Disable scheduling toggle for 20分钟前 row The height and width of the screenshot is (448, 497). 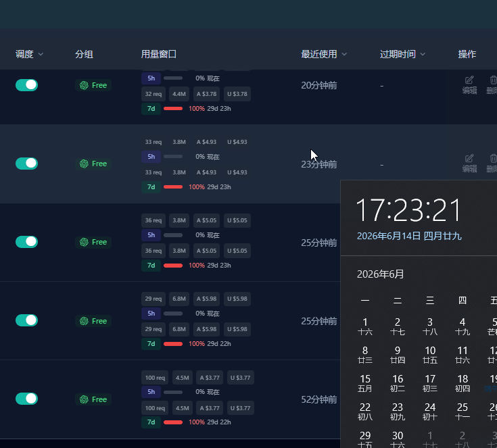click(x=26, y=85)
